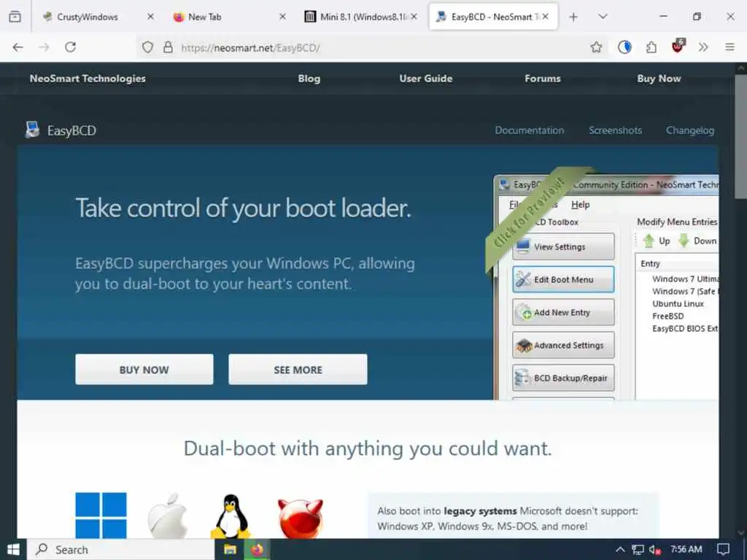
Task: Click the padlock site security icon
Action: [168, 47]
